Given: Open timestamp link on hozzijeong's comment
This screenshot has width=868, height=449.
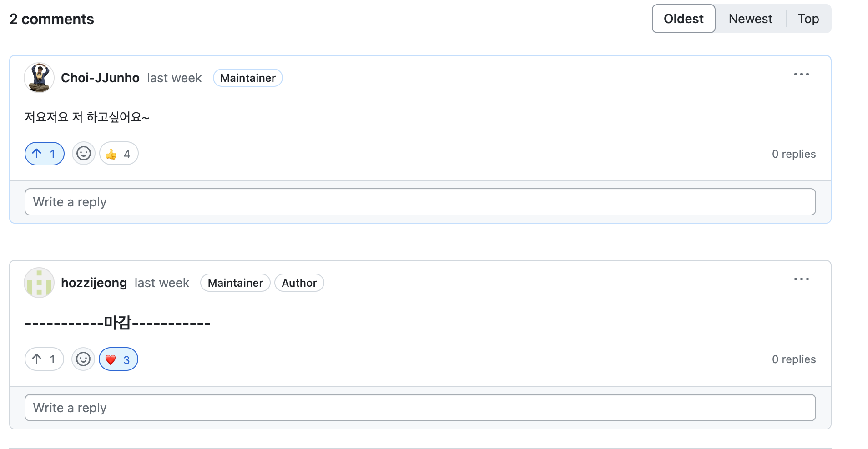Looking at the screenshot, I should pos(161,283).
